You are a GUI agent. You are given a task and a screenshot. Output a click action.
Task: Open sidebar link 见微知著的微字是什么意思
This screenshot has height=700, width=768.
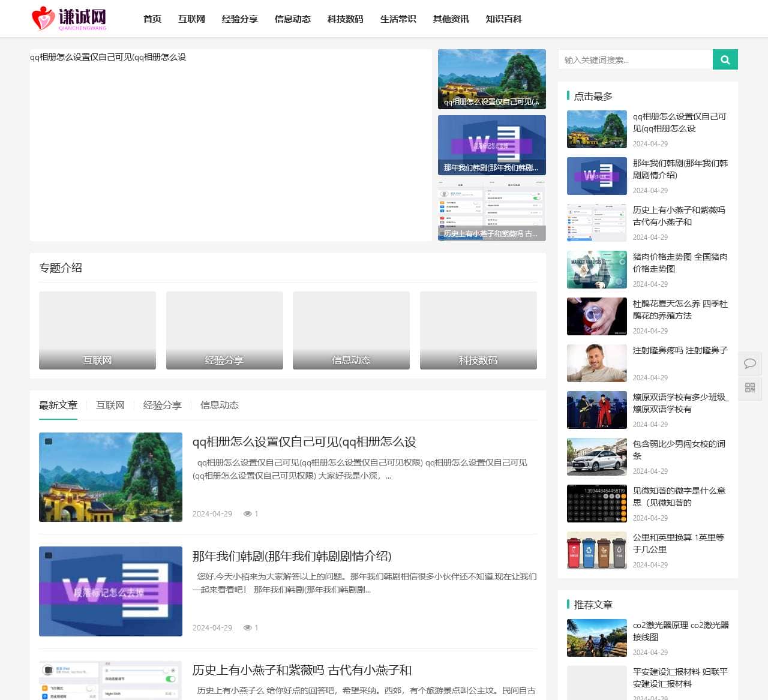point(679,497)
